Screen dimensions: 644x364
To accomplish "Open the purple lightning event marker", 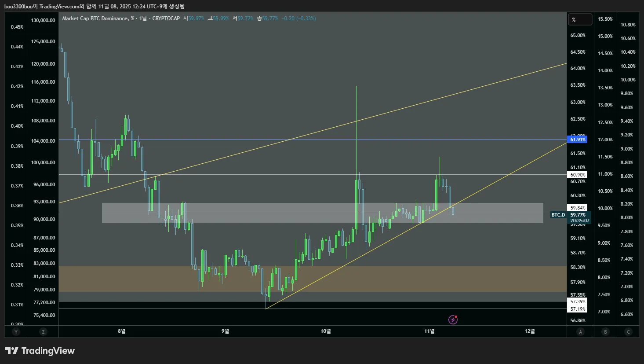I will tap(453, 320).
